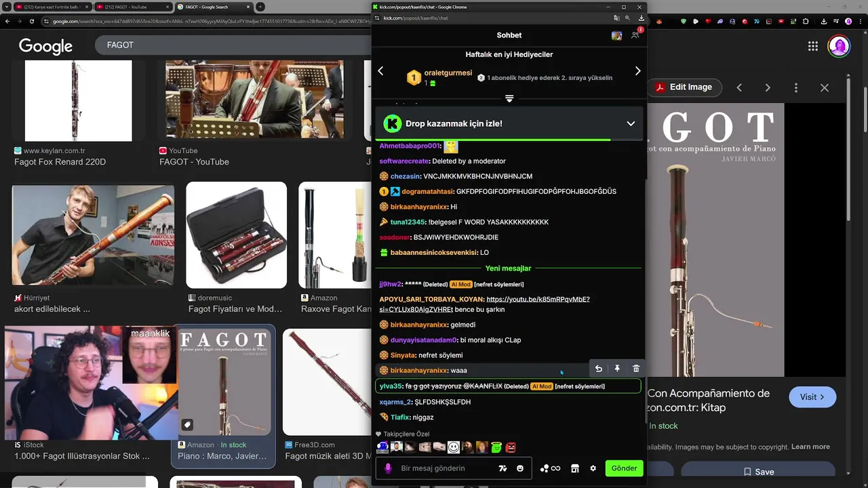
Task: Open the doremusic bassoon case image result
Action: point(237,235)
